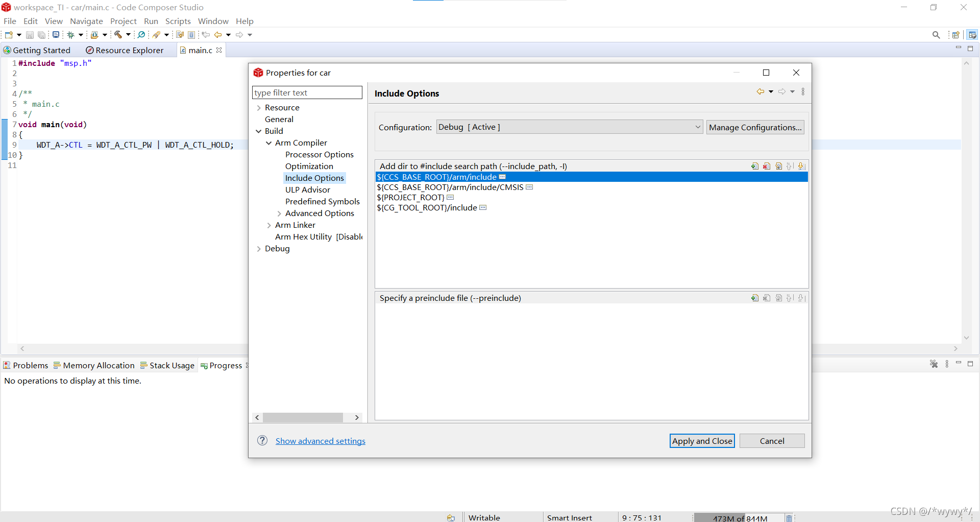Click the back arrow in Include Options header
This screenshot has height=522, width=980.
pos(761,92)
